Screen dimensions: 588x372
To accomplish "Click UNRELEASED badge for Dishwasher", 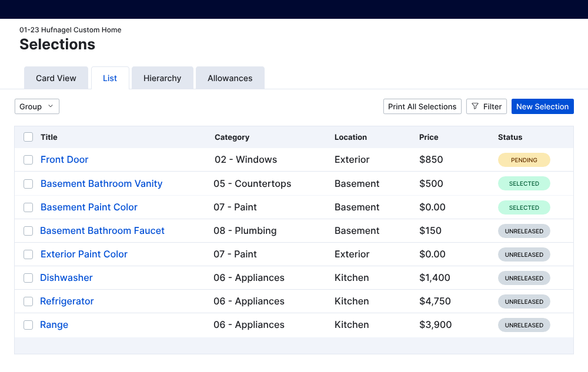I will coord(524,278).
